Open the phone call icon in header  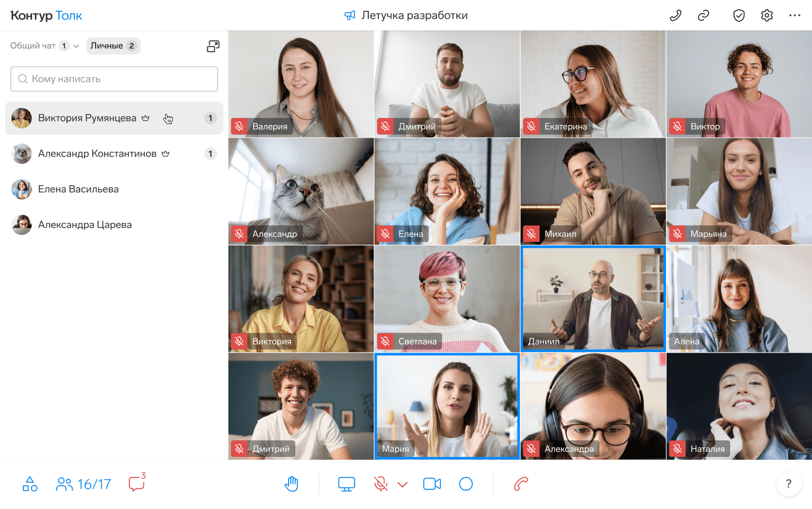pyautogui.click(x=676, y=15)
